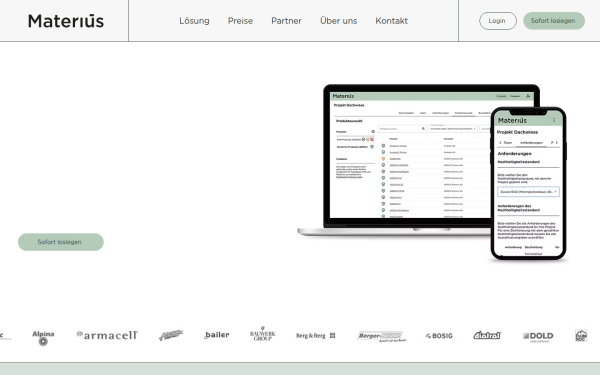The width and height of the screenshot is (600, 375).
Task: Click the diotrol partner logo
Action: [x=487, y=335]
